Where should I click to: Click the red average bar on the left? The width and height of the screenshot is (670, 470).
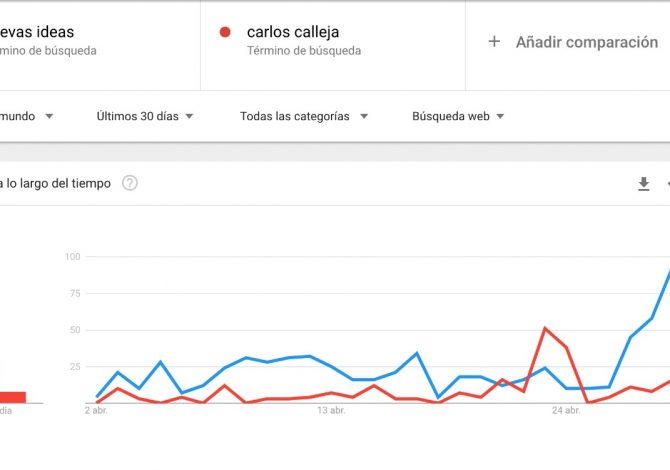13,397
